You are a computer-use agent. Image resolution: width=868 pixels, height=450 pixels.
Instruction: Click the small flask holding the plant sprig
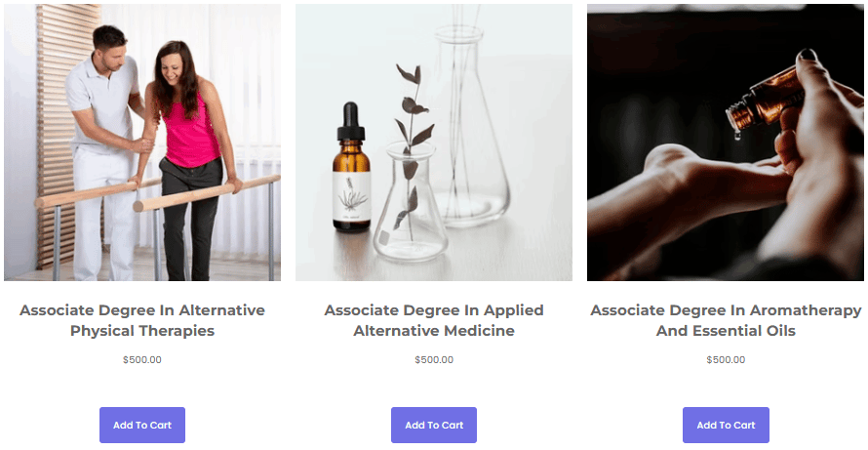pos(411,202)
